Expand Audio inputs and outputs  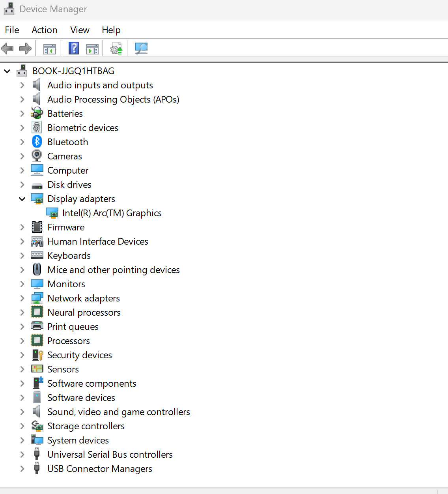click(x=22, y=85)
